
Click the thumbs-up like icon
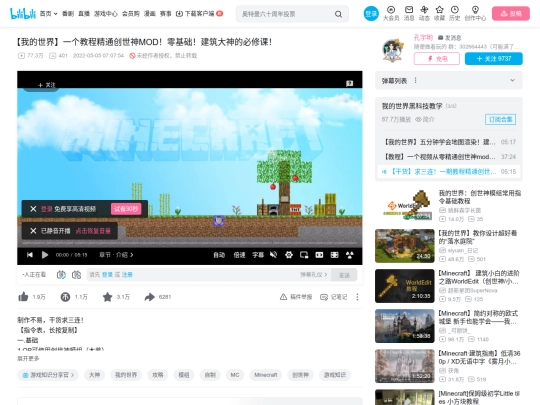(x=23, y=297)
